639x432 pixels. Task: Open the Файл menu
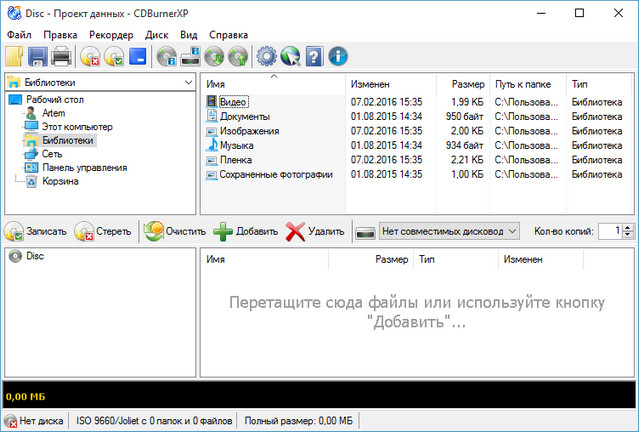pos(18,35)
